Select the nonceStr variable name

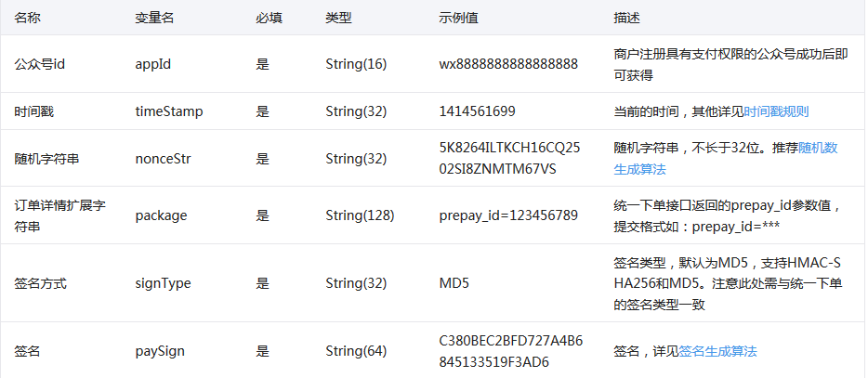point(163,160)
